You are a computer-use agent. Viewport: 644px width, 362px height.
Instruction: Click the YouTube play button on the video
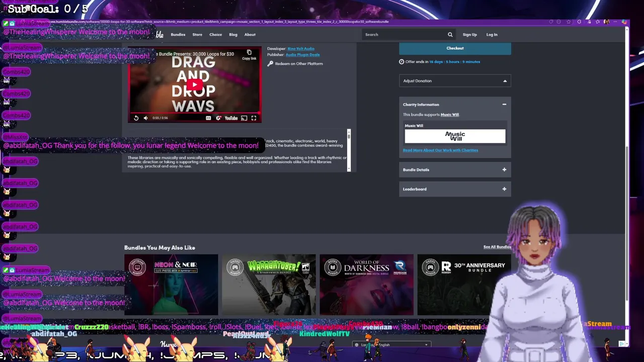pos(194,84)
